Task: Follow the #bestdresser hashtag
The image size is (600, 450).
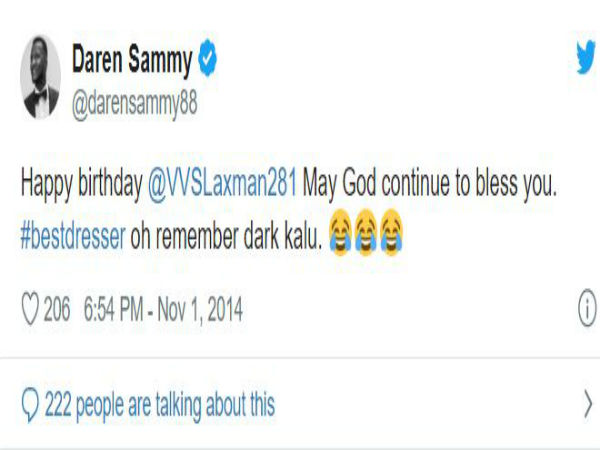Action: (x=73, y=236)
